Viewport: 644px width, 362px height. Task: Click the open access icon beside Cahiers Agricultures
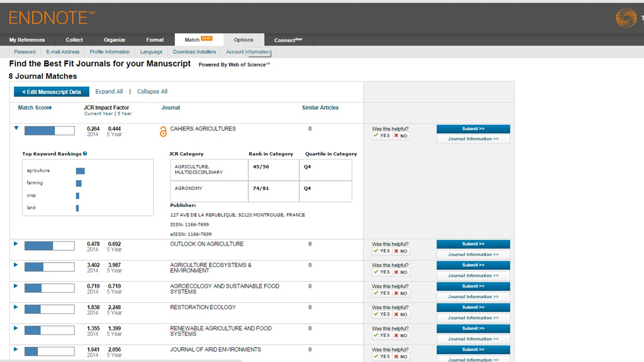click(163, 132)
